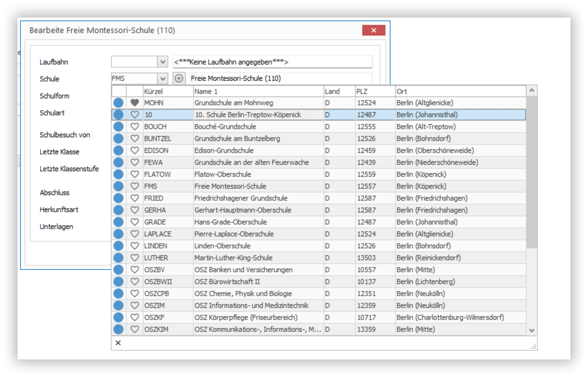The width and height of the screenshot is (588, 377).
Task: Mark BOUCH school as favorite heart
Action: point(134,126)
